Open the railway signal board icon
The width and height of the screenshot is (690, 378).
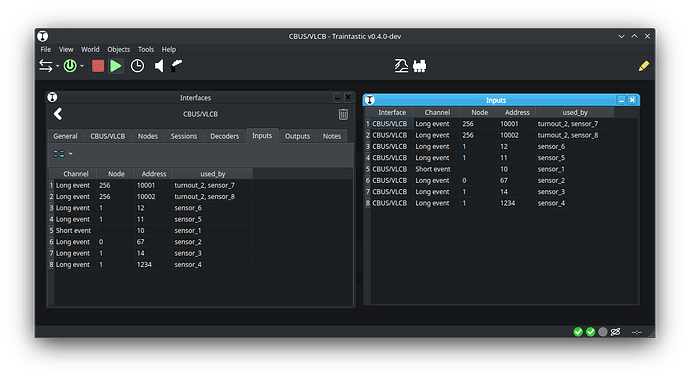pos(401,66)
